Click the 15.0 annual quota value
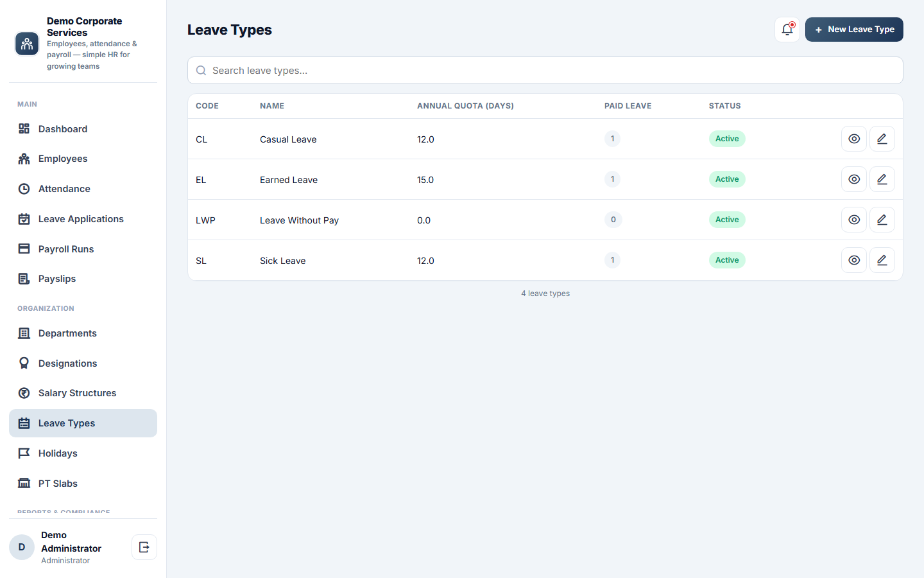The image size is (924, 578). coord(425,180)
